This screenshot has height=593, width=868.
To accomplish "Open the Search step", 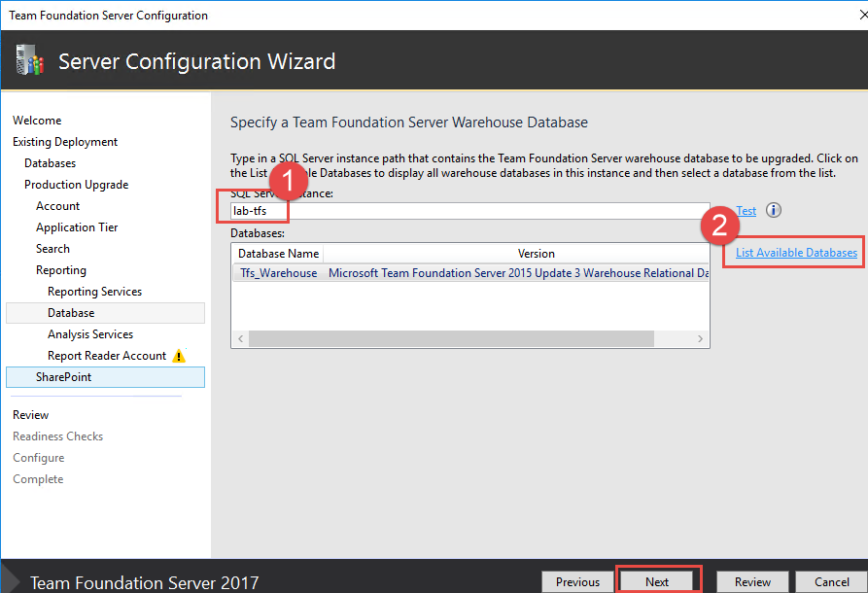I will click(x=52, y=249).
